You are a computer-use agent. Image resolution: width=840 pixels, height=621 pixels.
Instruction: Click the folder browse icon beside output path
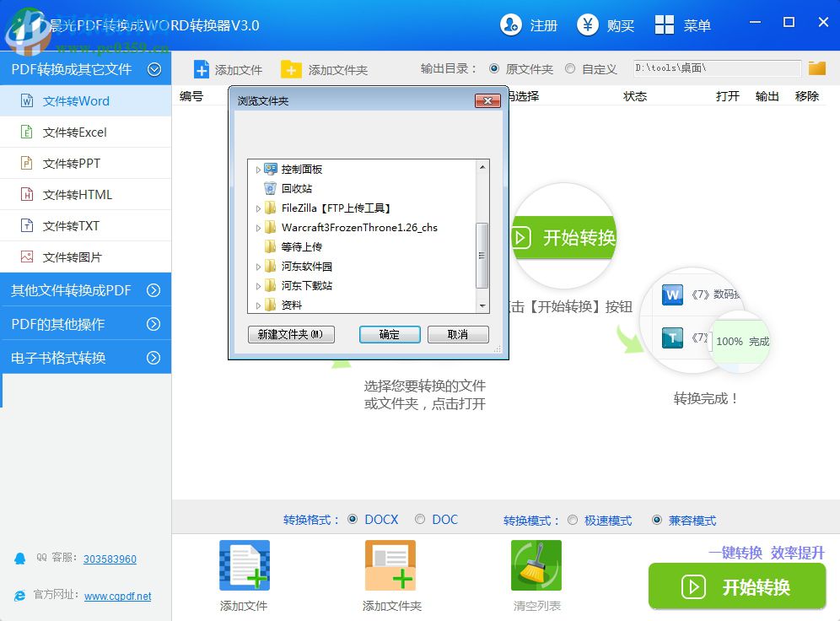coord(816,68)
